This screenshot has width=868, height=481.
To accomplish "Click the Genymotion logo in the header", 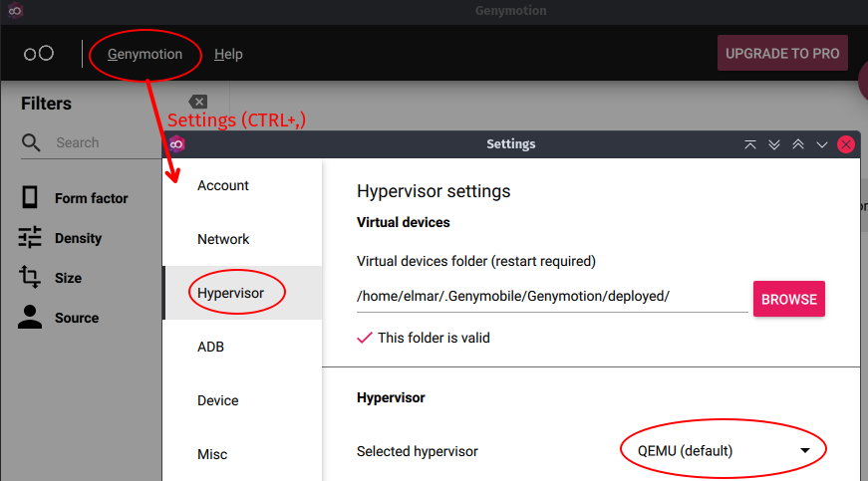I will click(39, 54).
